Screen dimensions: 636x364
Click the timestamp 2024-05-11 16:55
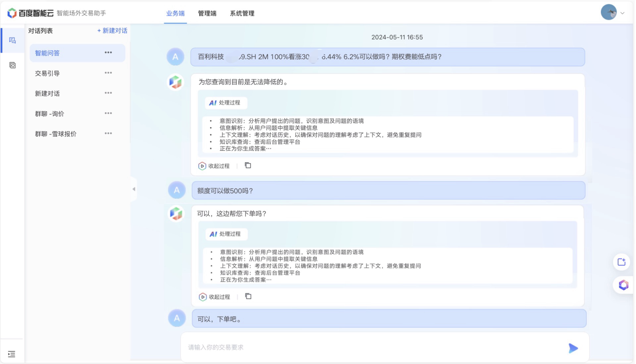397,37
